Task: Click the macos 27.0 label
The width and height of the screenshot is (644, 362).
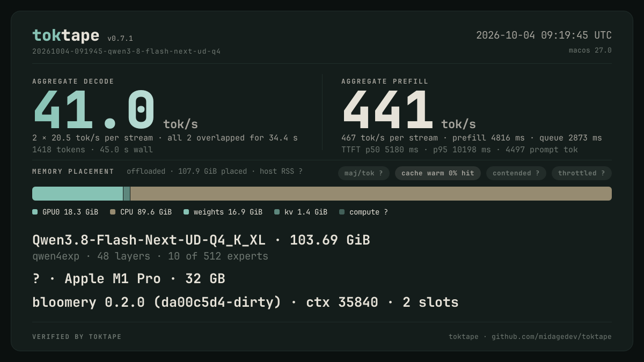Action: 590,50
